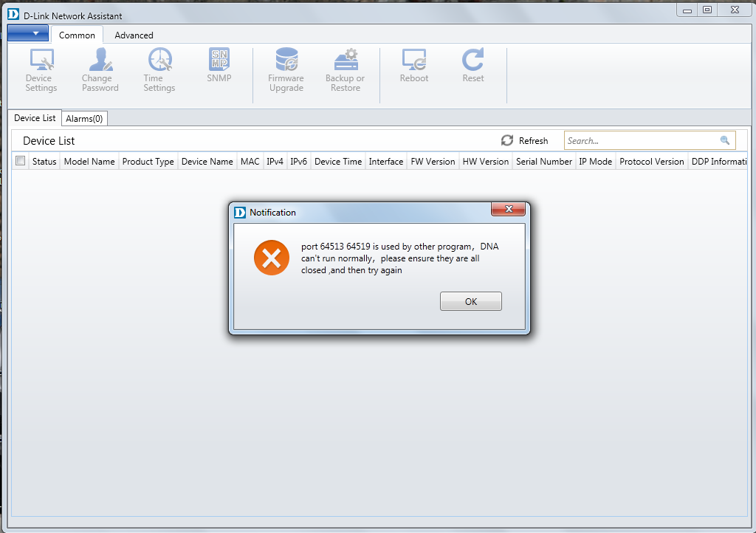Viewport: 756px width, 533px height.
Task: Open SNMP configuration
Action: (219, 66)
